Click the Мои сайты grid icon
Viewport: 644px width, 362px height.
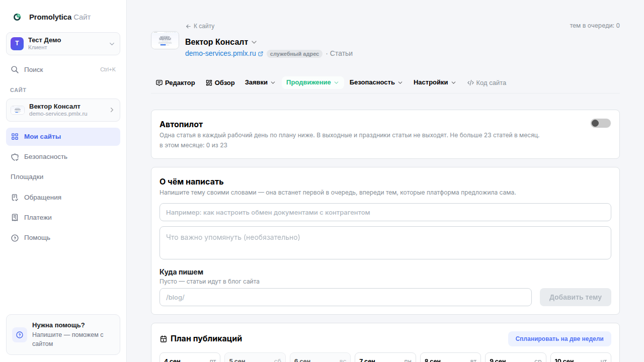coord(15,137)
